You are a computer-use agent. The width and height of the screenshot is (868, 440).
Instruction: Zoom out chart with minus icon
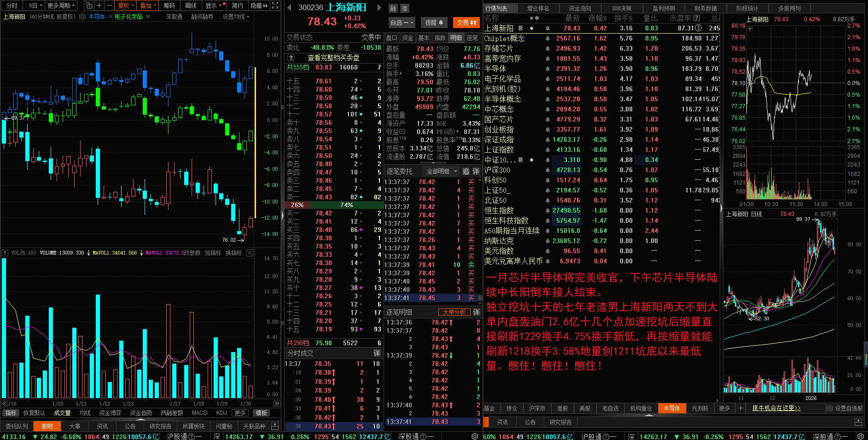click(109, 6)
